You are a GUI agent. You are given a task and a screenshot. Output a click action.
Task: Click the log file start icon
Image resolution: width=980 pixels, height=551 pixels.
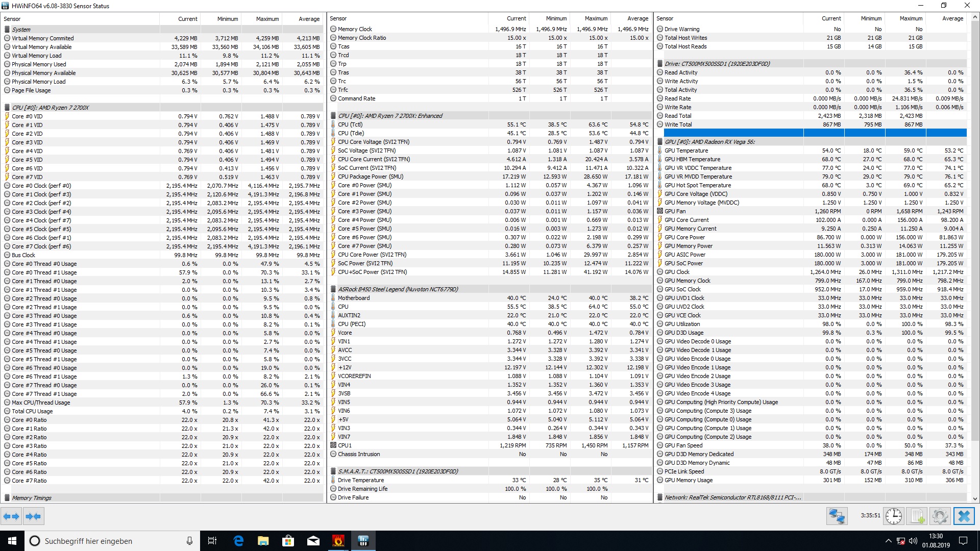[917, 516]
